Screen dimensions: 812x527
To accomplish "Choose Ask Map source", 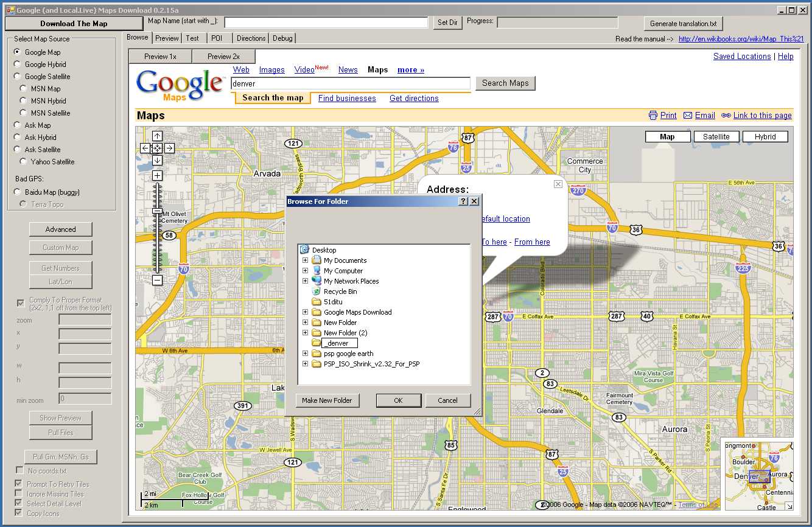I will (17, 125).
